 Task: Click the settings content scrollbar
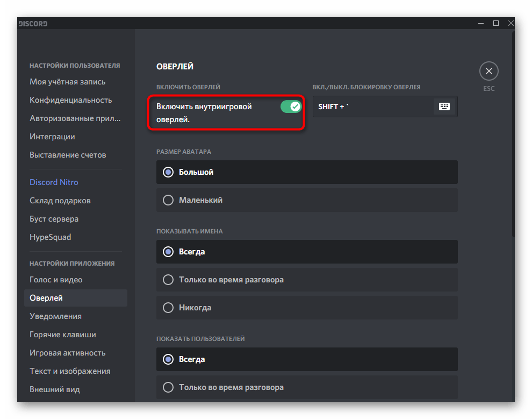(512, 134)
